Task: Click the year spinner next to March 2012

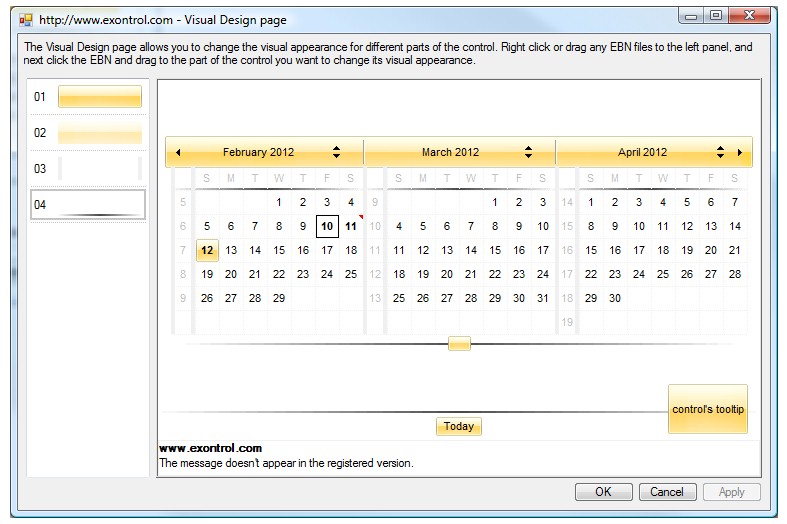Action: point(528,153)
